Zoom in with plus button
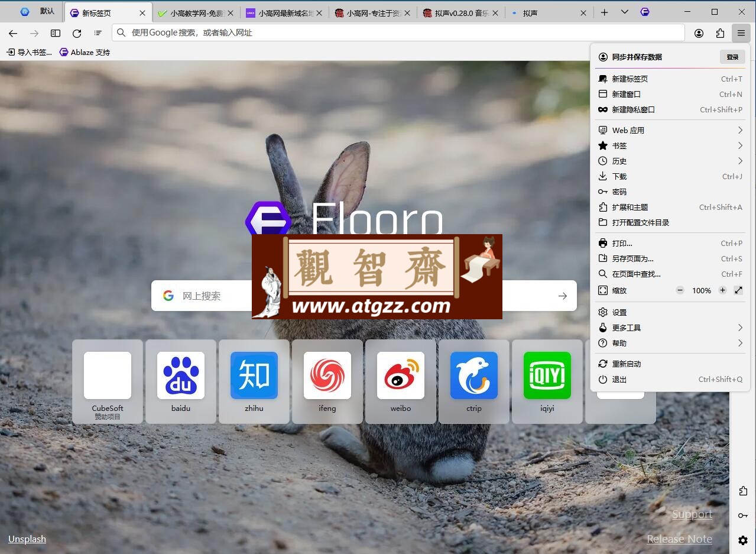Viewport: 756px width, 554px height. (x=722, y=290)
